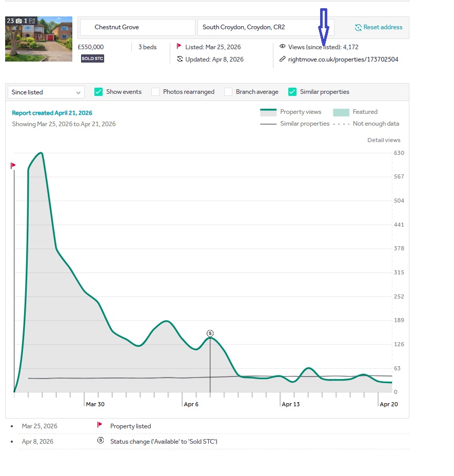
Task: Click the red listed flag on chart axis
Action: (13, 166)
